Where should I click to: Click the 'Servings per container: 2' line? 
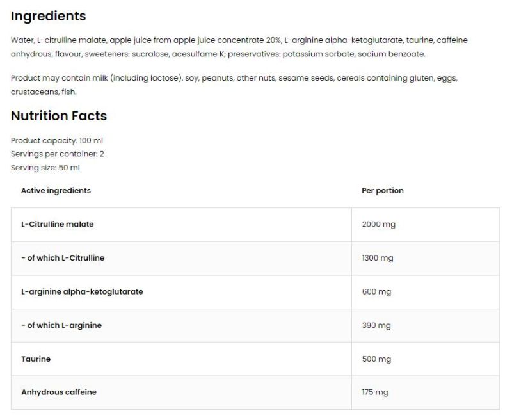(58, 154)
